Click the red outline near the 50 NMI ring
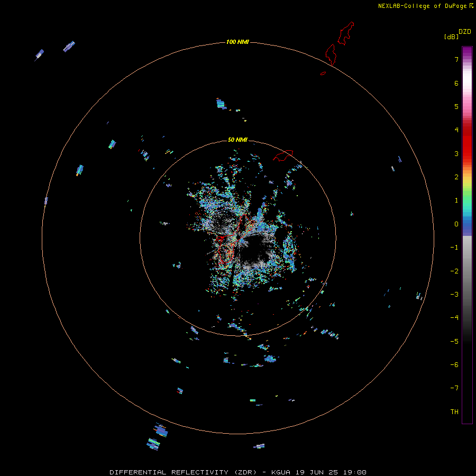 tap(283, 155)
